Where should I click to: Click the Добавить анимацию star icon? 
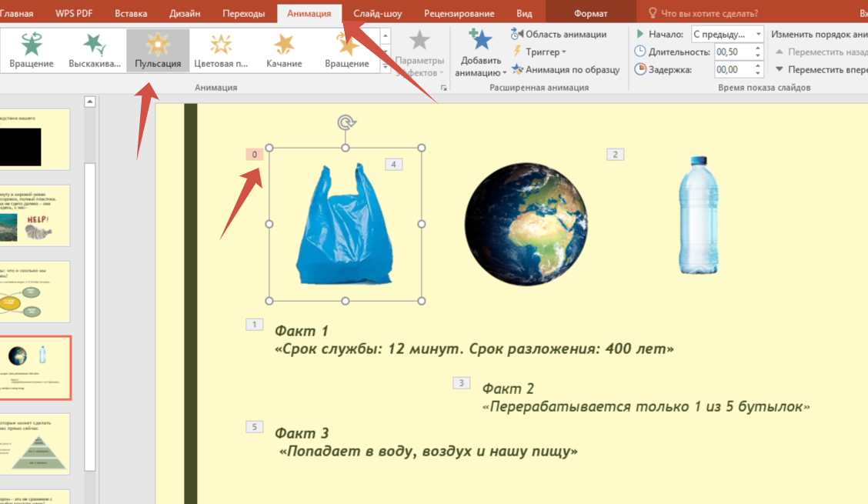pyautogui.click(x=480, y=42)
